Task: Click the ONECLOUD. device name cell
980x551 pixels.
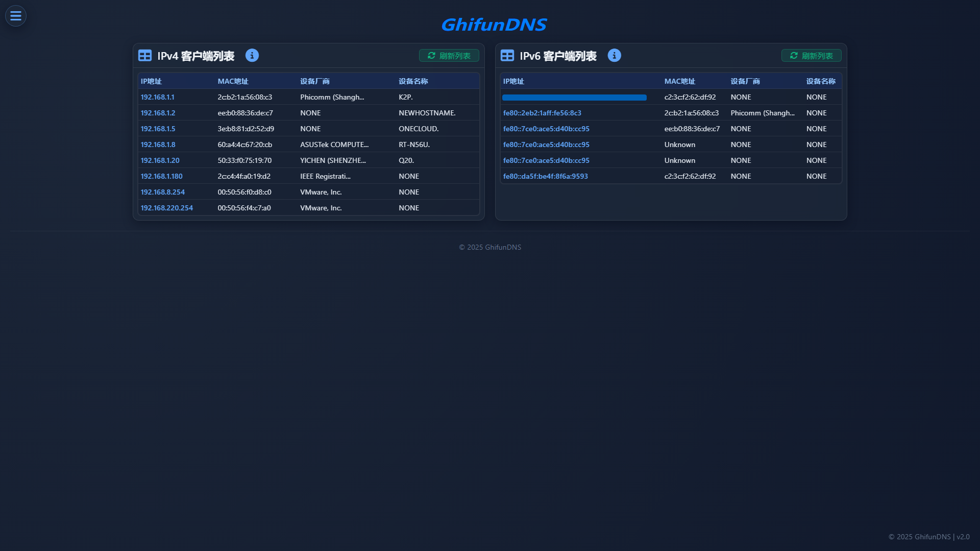Action: tap(418, 129)
